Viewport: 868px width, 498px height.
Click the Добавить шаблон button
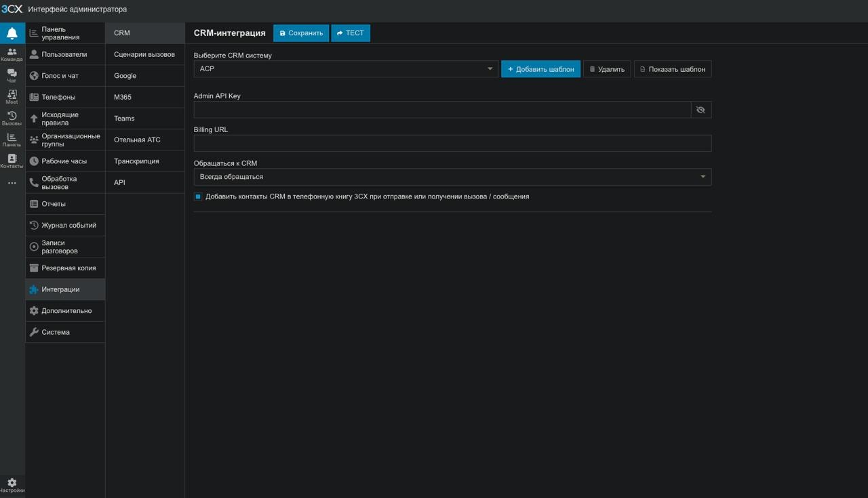click(x=540, y=69)
